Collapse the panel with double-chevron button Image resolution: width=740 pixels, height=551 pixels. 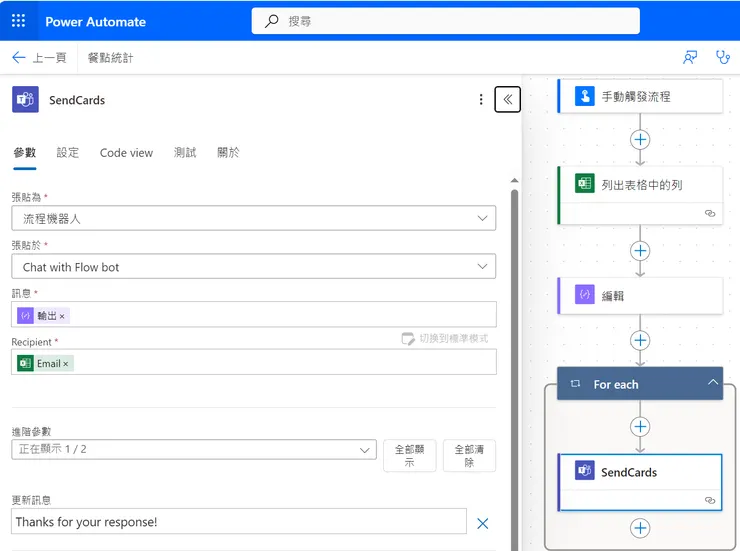[x=507, y=100]
